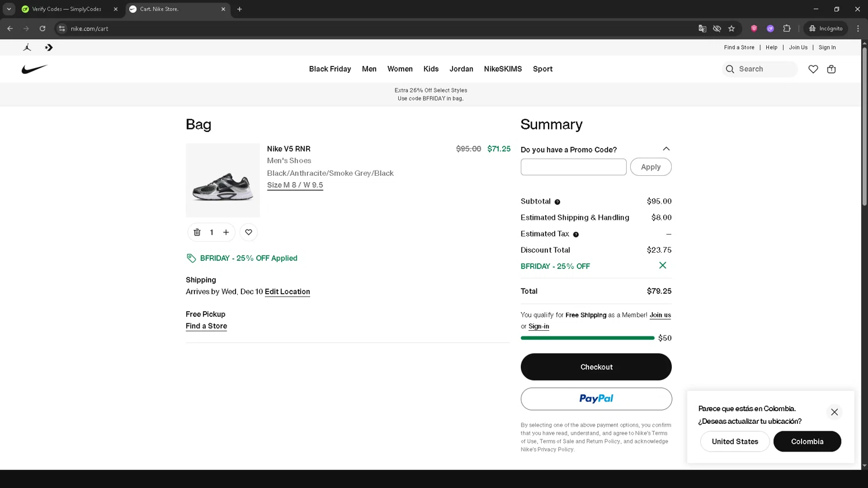Open the Incógnito profile chip
The width and height of the screenshot is (868, 488).
coord(826,28)
